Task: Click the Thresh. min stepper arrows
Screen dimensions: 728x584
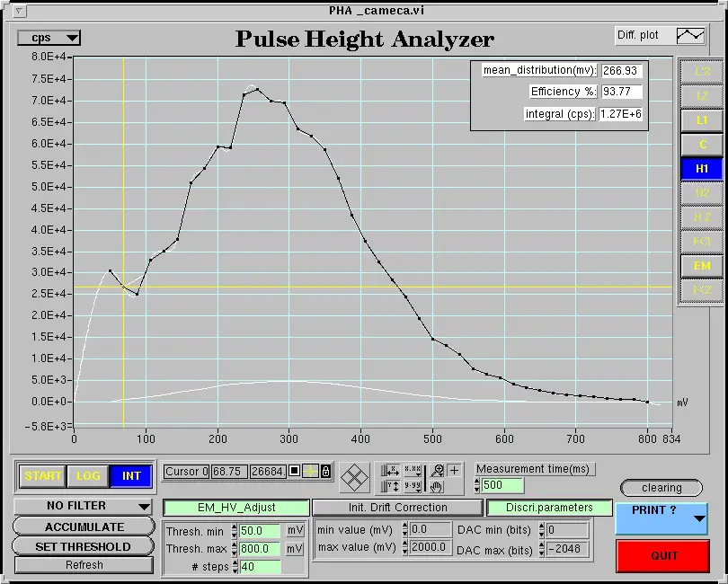Action: (235, 531)
